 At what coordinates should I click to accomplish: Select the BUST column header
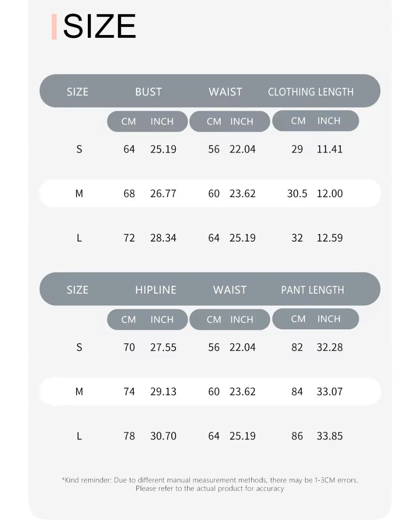[149, 92]
